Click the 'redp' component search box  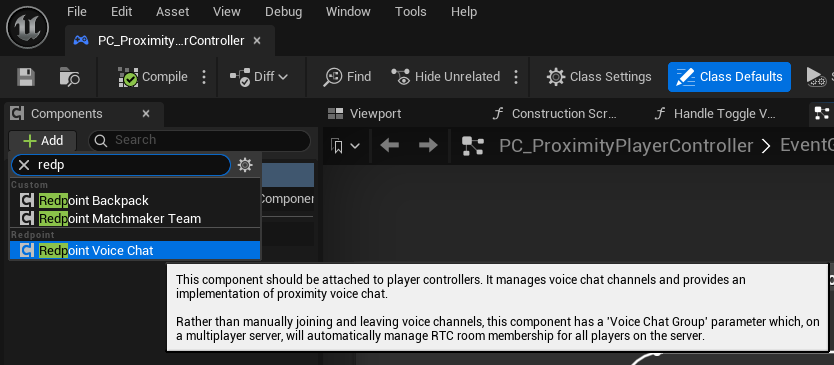[x=121, y=165]
